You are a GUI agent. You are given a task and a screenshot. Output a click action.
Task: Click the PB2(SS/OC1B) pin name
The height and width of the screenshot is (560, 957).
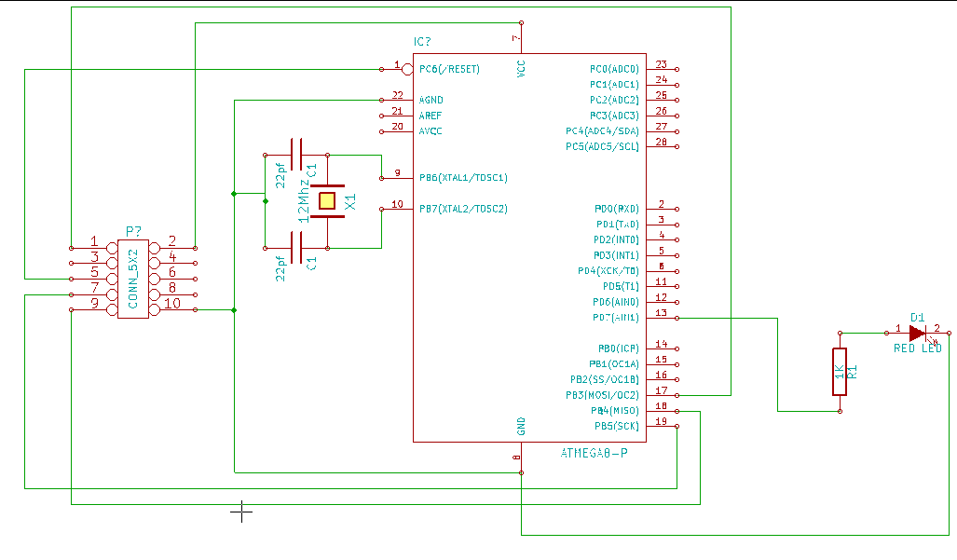605,379
